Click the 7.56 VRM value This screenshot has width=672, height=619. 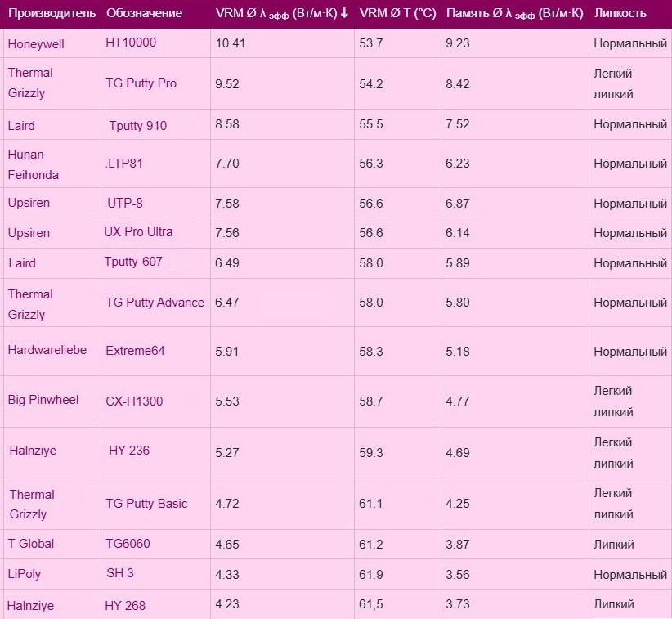227,233
